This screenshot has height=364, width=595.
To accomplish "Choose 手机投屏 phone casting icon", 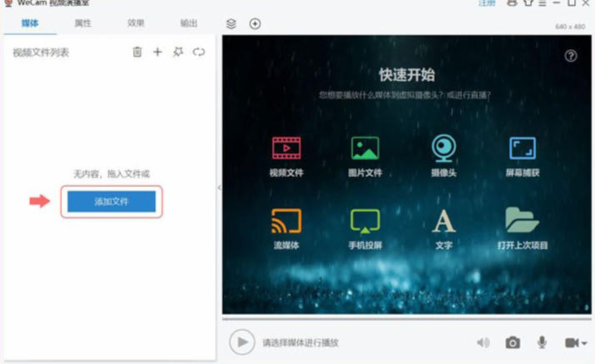I will (x=365, y=221).
